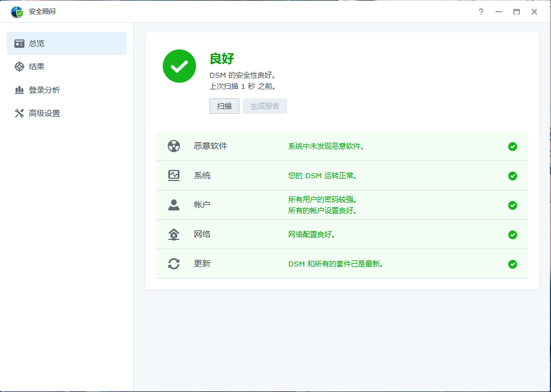
Task: Click the 帐户 person icon
Action: click(x=174, y=205)
